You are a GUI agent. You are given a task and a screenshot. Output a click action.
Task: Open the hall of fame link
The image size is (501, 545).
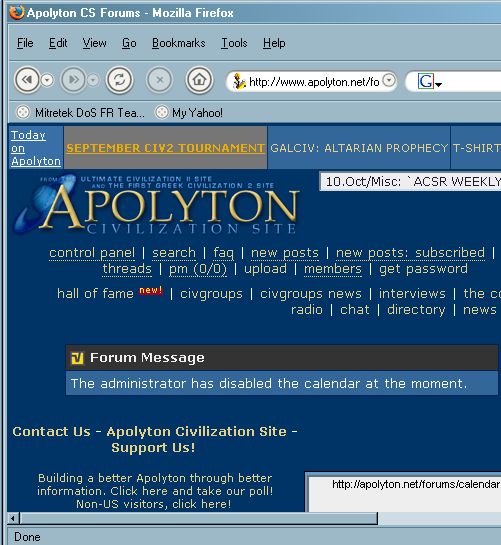(x=95, y=294)
